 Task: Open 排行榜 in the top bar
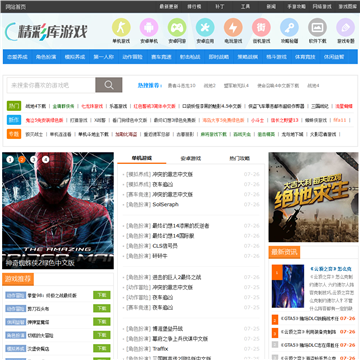[194, 7]
